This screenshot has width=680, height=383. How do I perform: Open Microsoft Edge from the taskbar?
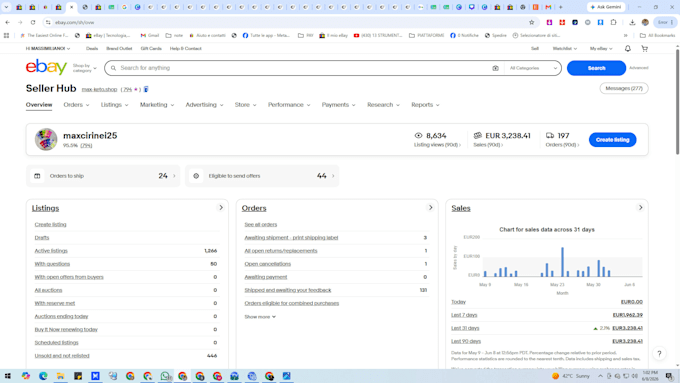tap(43, 376)
